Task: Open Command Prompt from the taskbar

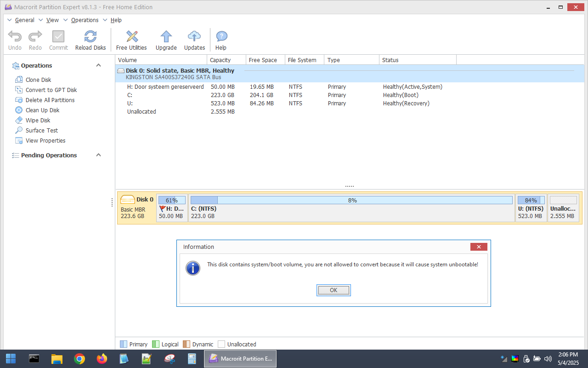Action: 34,359
